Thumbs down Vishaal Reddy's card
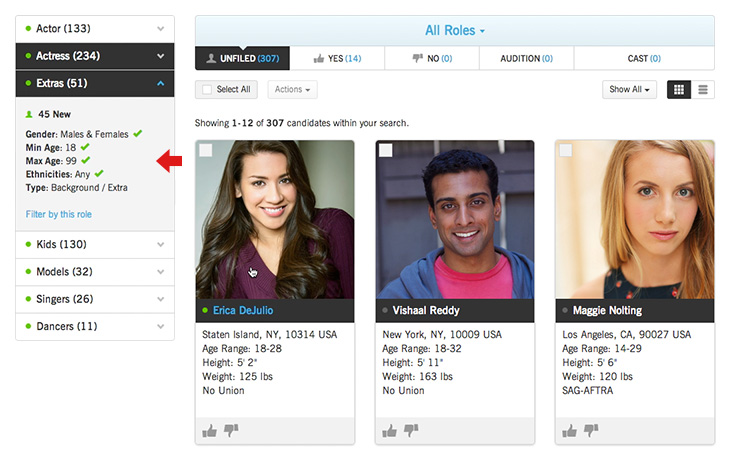Viewport: 730px width, 463px height. point(411,430)
